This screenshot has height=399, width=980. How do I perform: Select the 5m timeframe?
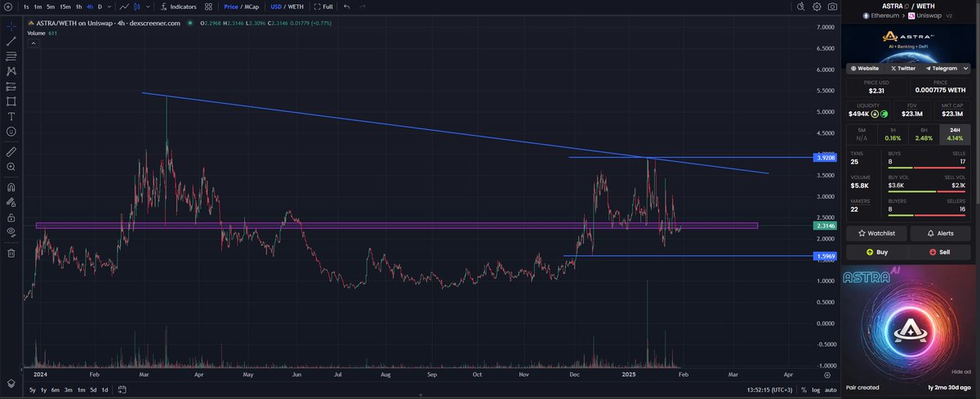click(x=51, y=7)
